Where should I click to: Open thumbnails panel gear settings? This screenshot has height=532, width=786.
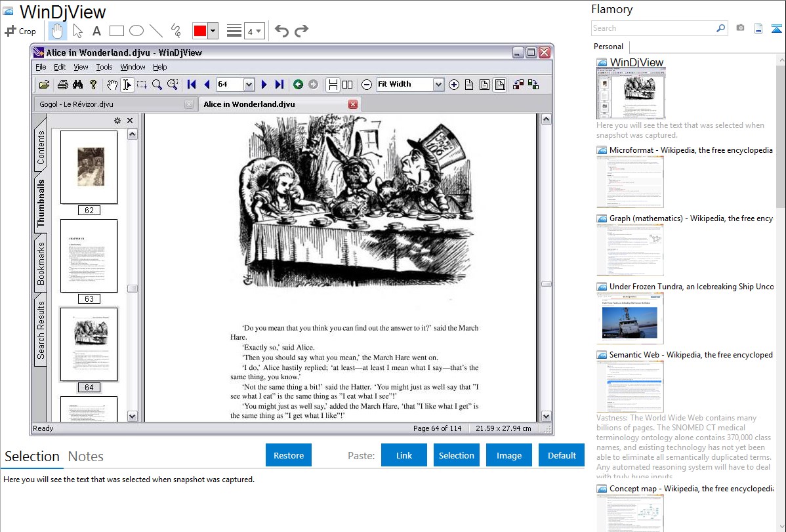[x=117, y=120]
